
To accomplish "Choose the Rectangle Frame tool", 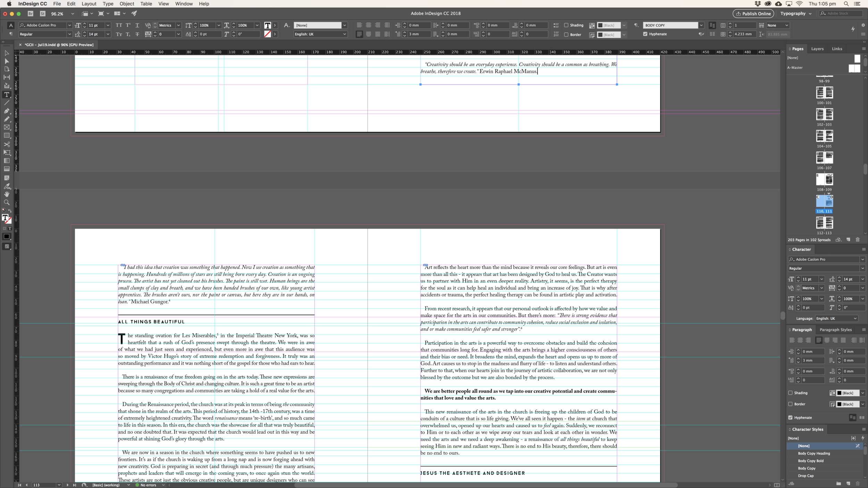I will point(6,127).
